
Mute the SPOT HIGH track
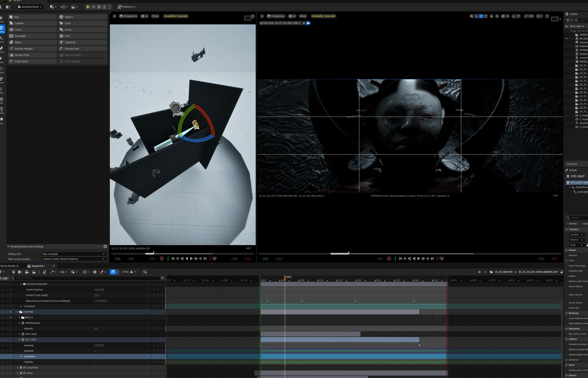(x=11, y=334)
